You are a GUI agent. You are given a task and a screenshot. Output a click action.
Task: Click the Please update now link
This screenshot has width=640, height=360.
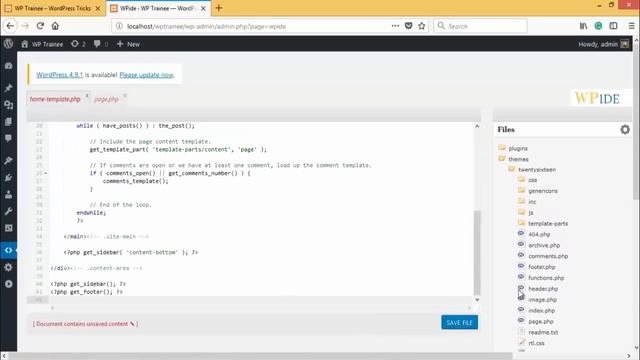147,75
